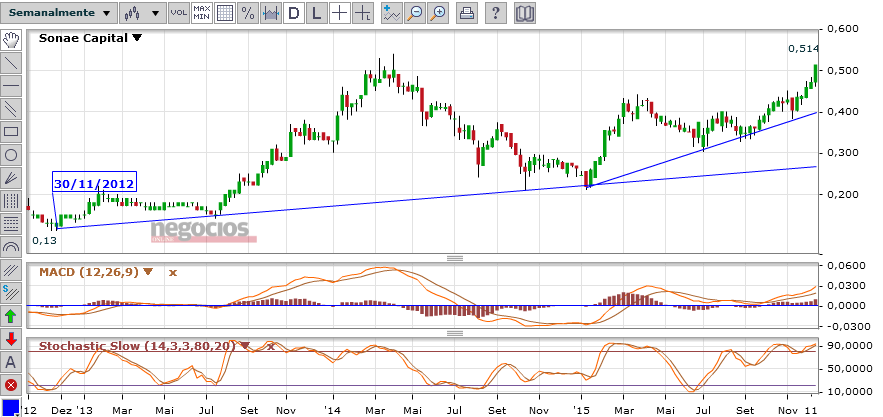The width and height of the screenshot is (883, 417).
Task: Select the L logarithmic scale button
Action: point(316,13)
